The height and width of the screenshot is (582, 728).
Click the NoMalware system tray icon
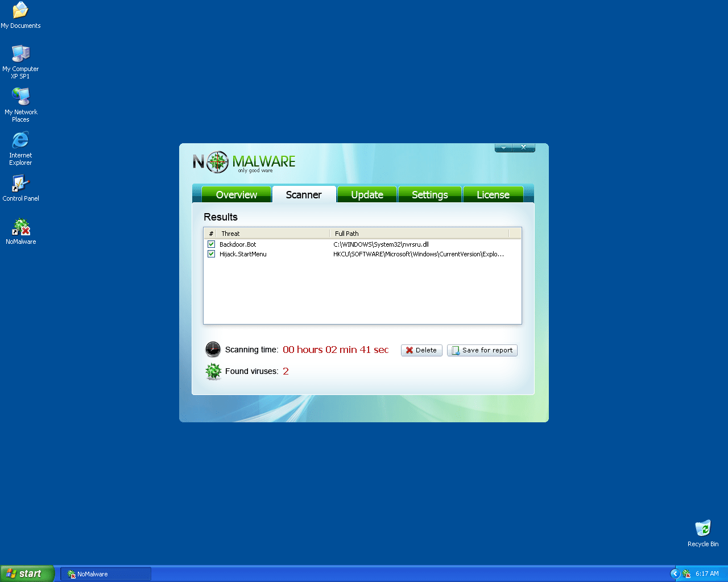686,573
